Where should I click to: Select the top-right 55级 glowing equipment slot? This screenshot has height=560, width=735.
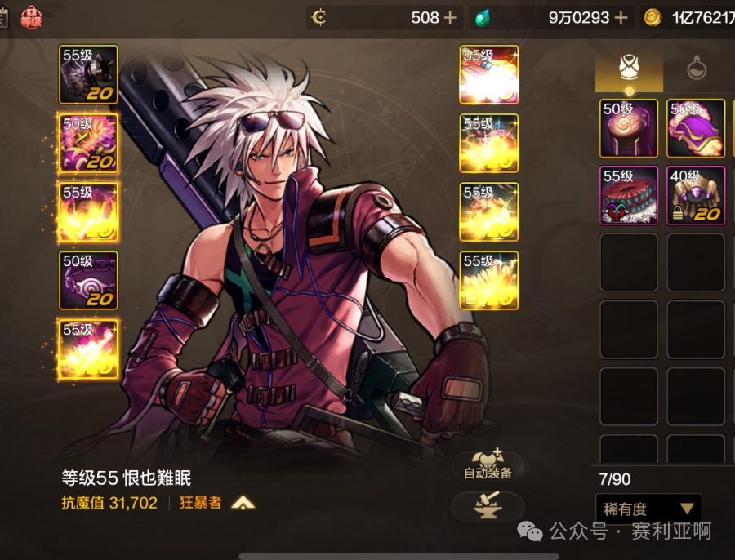489,74
